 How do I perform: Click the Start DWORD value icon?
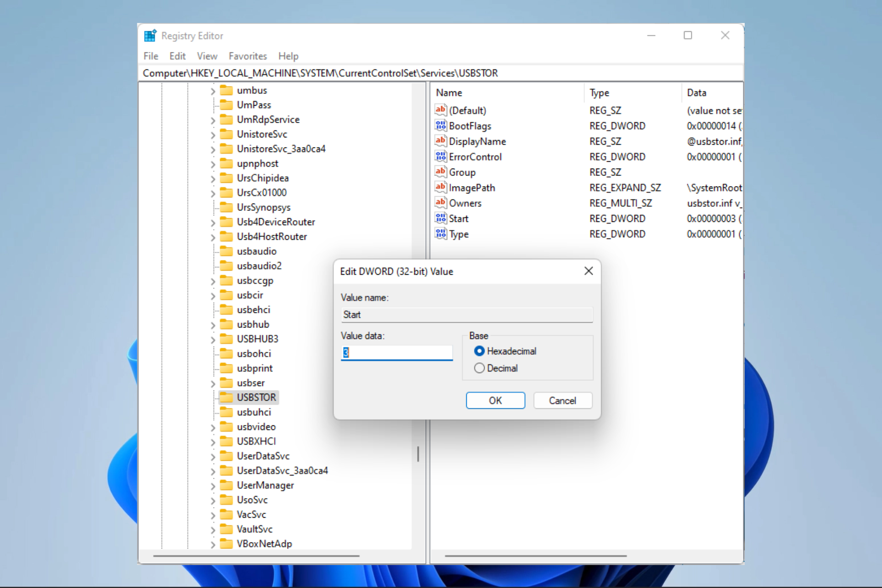pyautogui.click(x=441, y=218)
